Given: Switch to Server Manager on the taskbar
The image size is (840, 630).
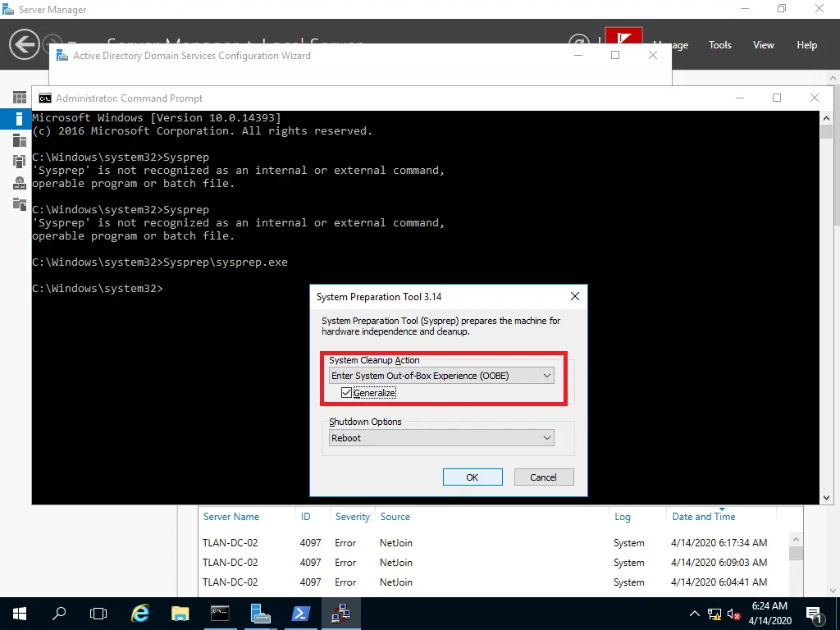Looking at the screenshot, I should (x=260, y=614).
